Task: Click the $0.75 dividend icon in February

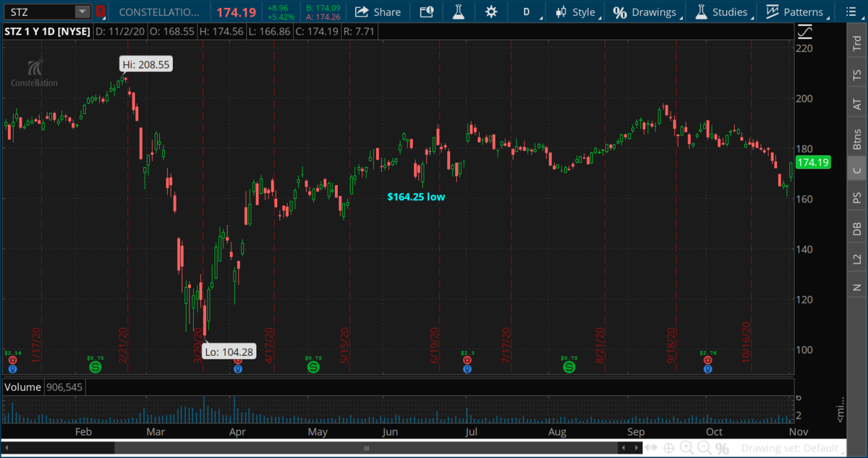Action: (x=95, y=368)
